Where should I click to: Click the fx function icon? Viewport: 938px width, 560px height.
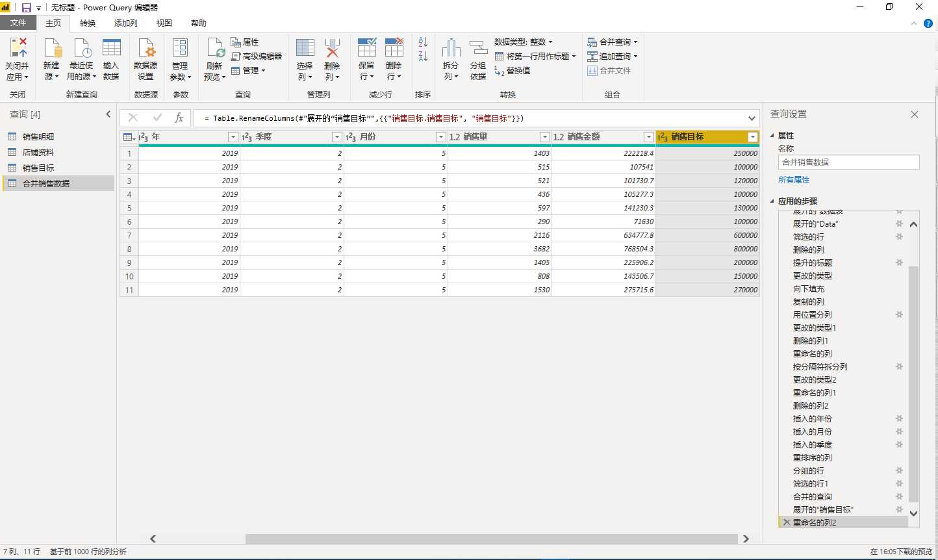pos(179,118)
